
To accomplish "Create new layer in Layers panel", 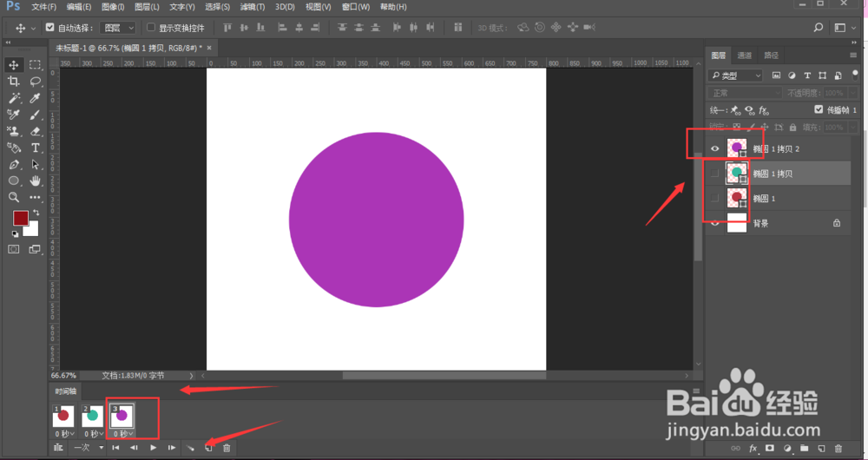I will 821,449.
